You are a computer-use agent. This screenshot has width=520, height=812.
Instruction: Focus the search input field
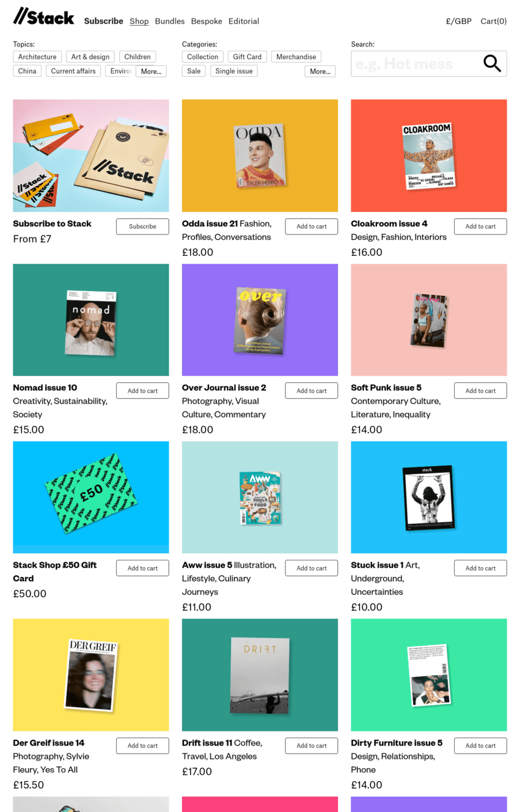(417, 63)
